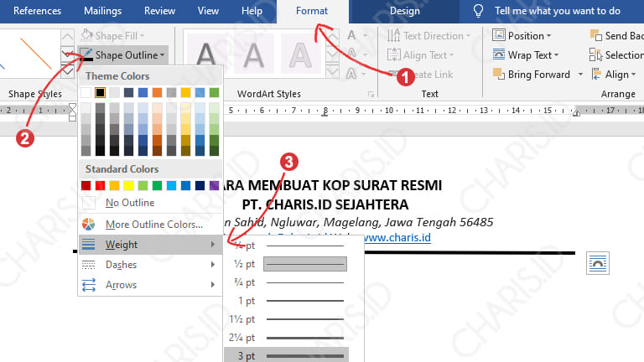Expand the Bring Forward dropdown arrow
644x362 pixels.
click(580, 75)
